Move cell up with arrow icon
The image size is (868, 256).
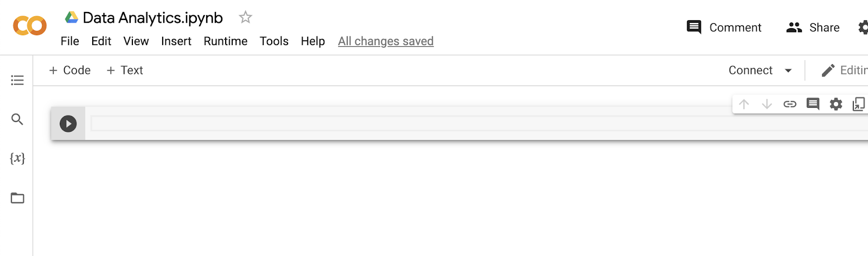(x=744, y=104)
